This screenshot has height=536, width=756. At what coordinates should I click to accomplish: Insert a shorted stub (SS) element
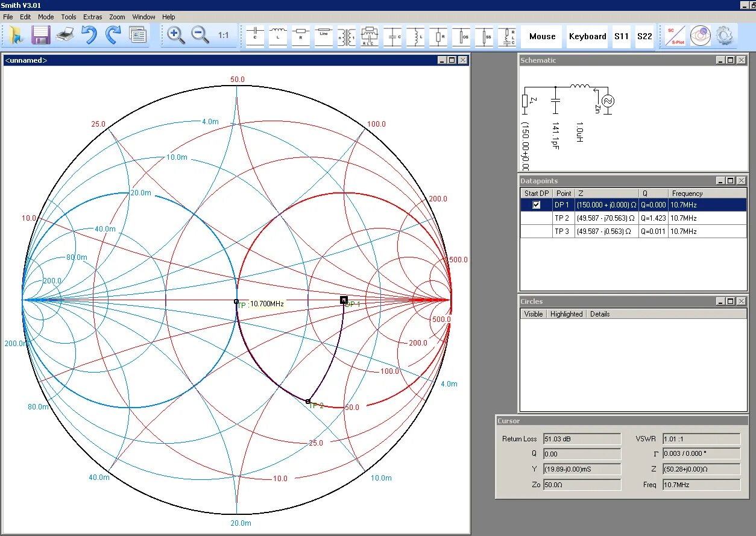click(484, 37)
